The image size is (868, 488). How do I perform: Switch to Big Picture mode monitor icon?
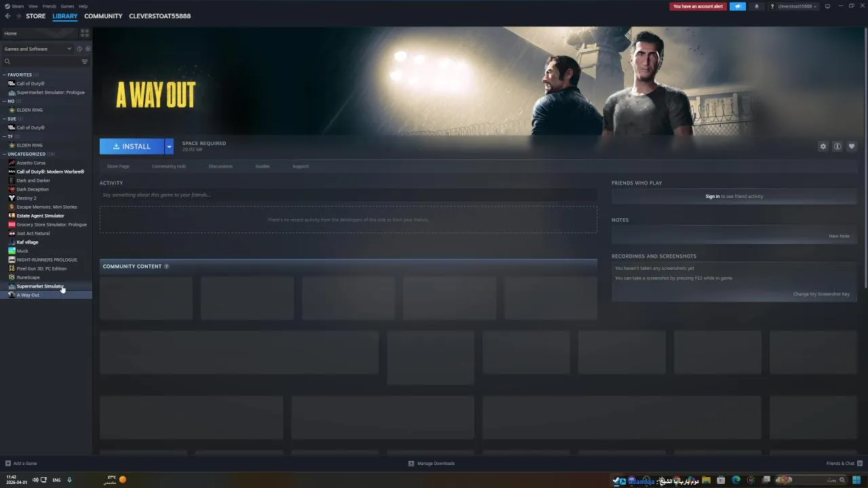[827, 6]
